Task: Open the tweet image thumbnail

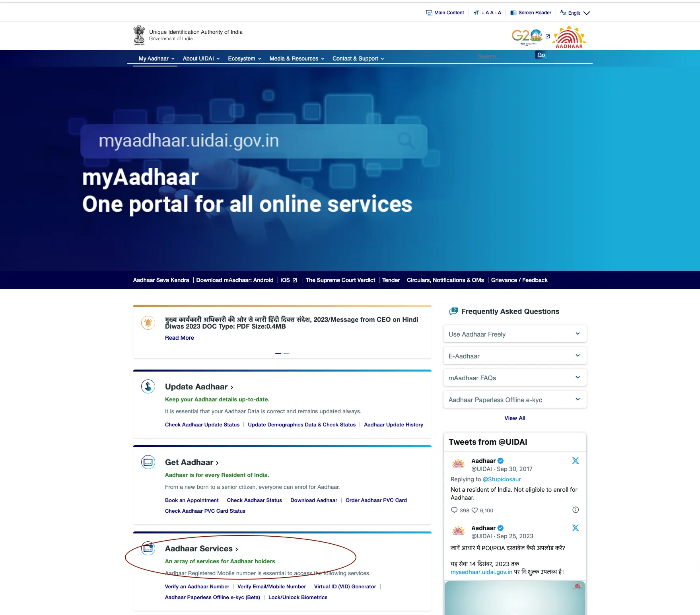Action: click(515, 598)
